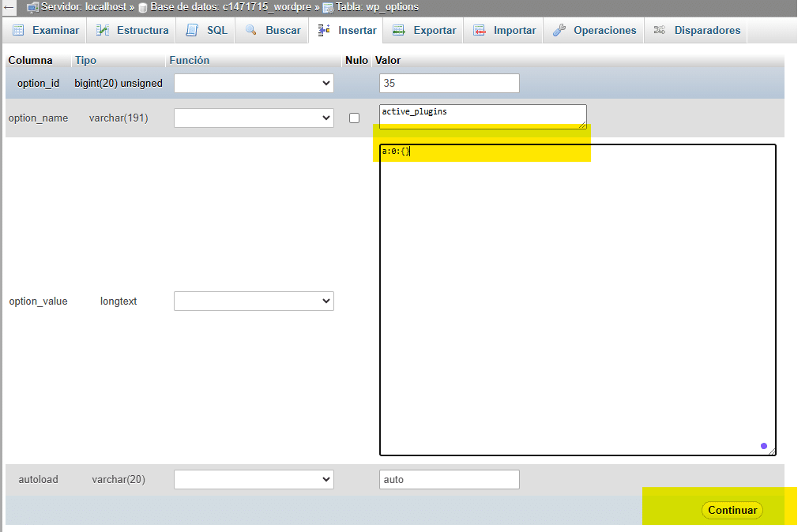Expand the Función dropdown for option_value
Viewport: 809px width, 532px height.
pos(254,301)
